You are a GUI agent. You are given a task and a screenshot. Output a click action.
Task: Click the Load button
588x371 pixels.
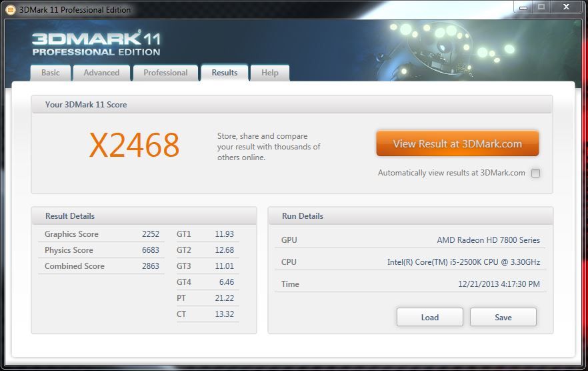pyautogui.click(x=429, y=317)
